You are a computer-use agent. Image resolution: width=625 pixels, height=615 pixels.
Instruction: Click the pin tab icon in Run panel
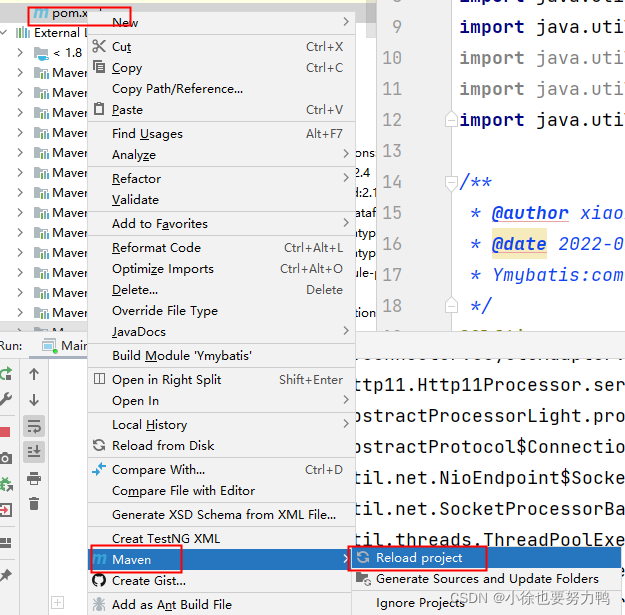tap(6, 575)
